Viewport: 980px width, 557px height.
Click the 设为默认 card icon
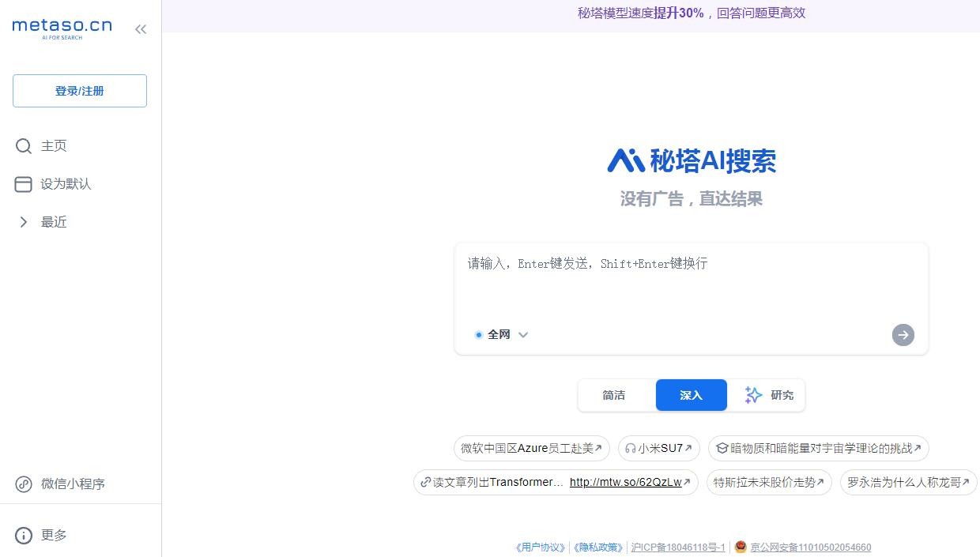coord(23,183)
